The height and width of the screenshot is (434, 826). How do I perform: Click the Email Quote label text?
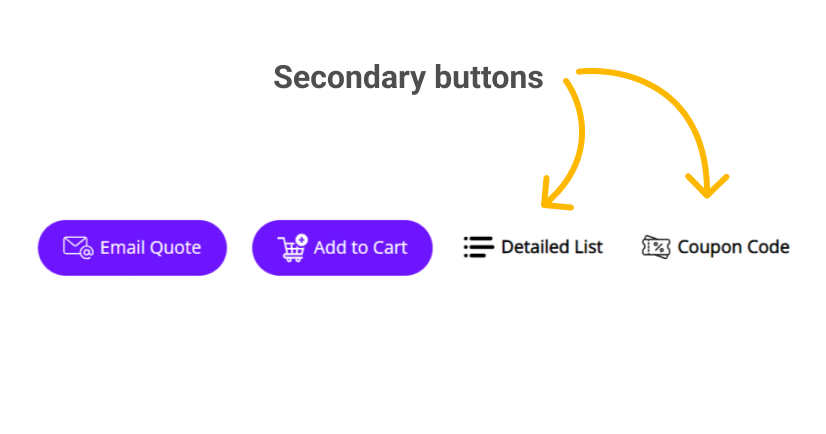point(151,248)
